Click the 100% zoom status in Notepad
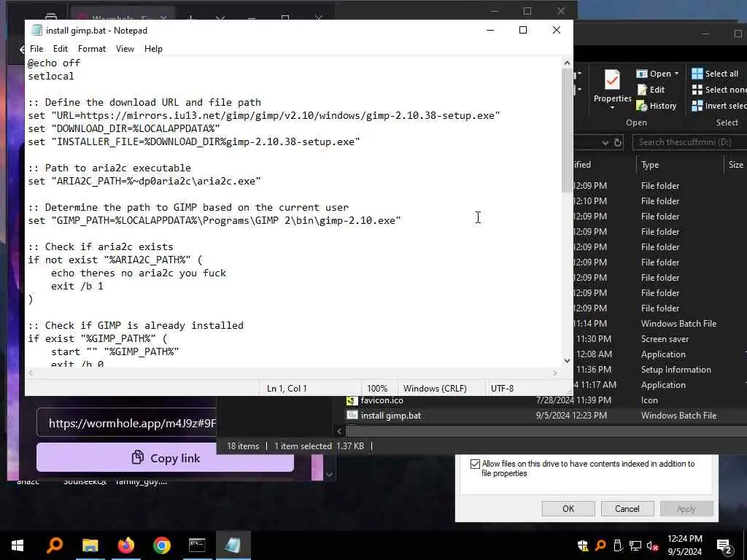The height and width of the screenshot is (560, 747). (x=377, y=389)
